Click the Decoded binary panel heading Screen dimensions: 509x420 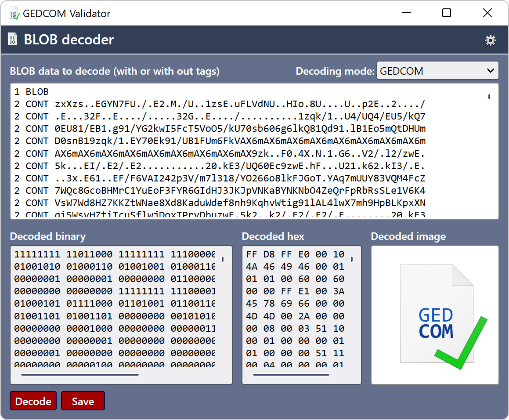coord(48,236)
